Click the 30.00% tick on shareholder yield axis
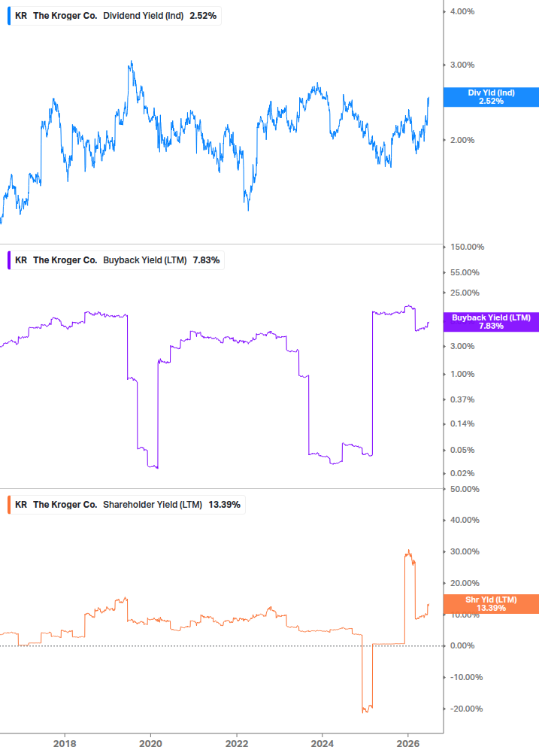 (x=465, y=551)
